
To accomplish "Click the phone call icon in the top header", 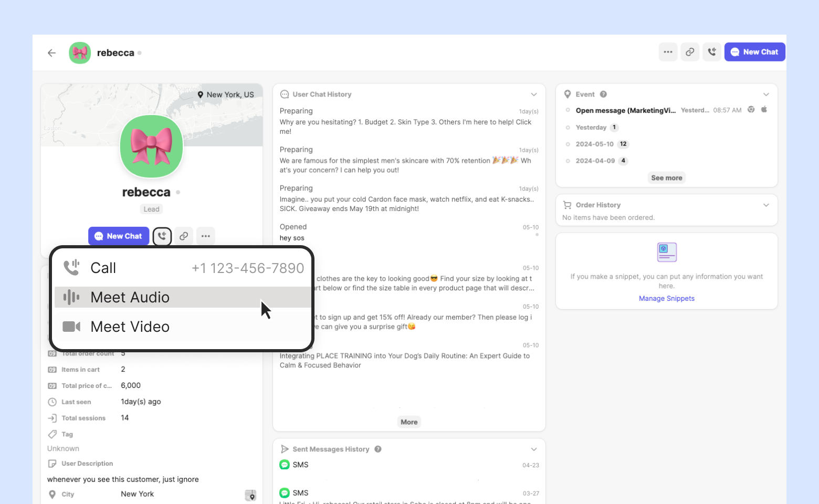I will tap(712, 52).
